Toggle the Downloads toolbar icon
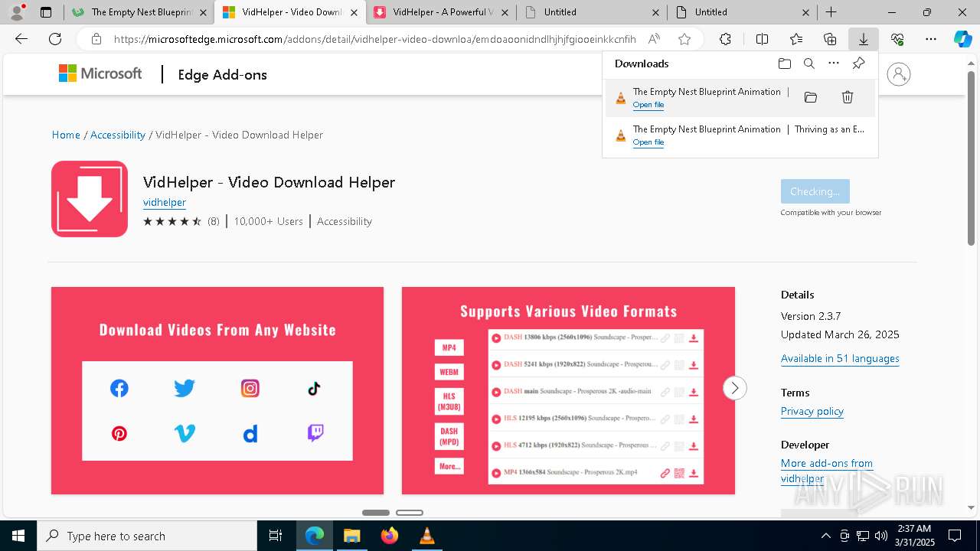The image size is (980, 551). [x=863, y=39]
